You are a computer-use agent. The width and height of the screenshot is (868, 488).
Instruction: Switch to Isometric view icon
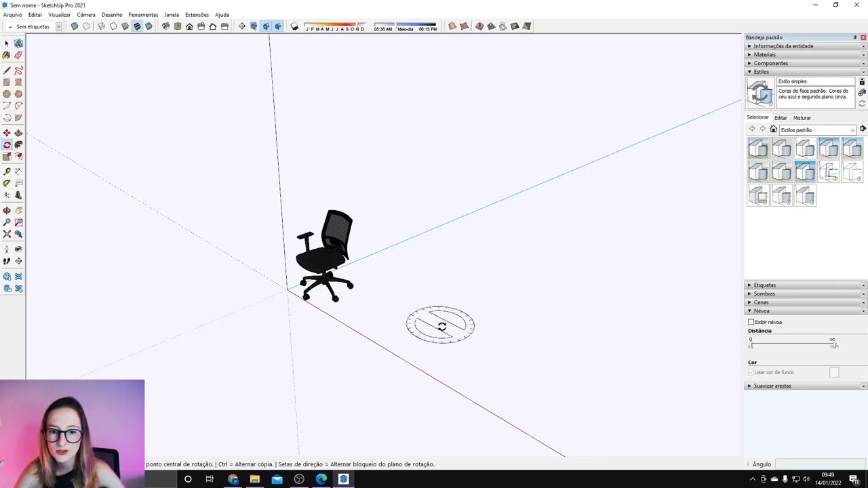(x=165, y=26)
